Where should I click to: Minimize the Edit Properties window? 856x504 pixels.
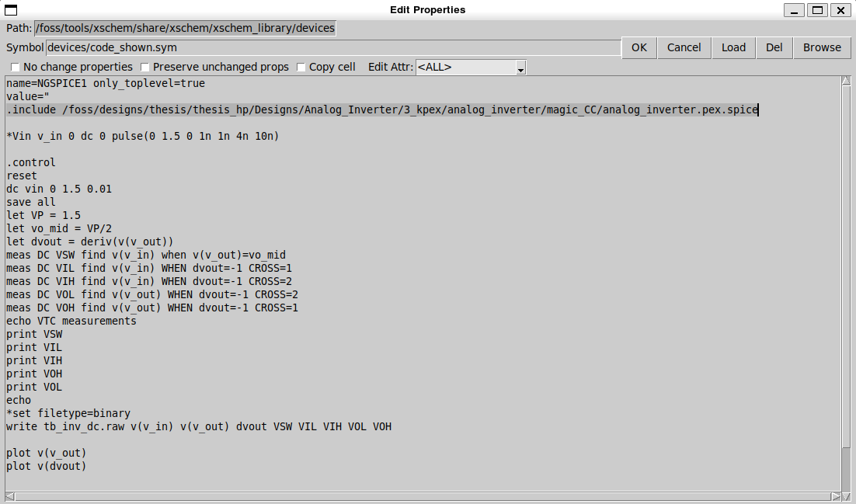[793, 9]
